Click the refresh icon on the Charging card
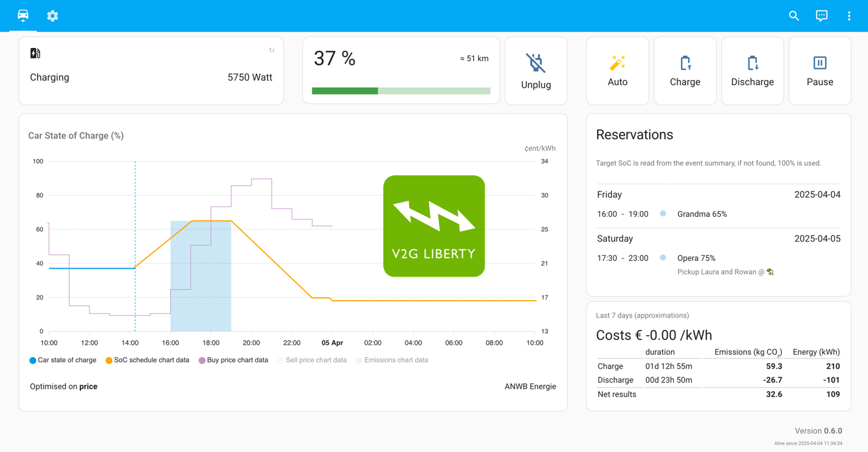This screenshot has height=452, width=868. (271, 49)
